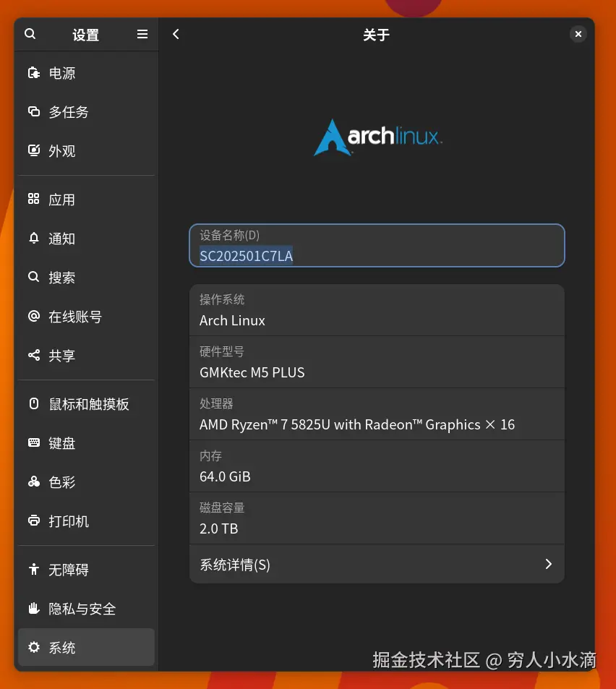This screenshot has width=616, height=689.
Task: Select 系统 in the sidebar
Action: pyautogui.click(x=86, y=648)
